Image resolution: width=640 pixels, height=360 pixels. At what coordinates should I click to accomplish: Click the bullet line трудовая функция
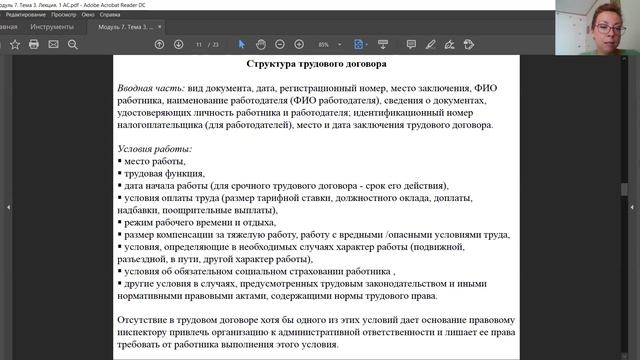(x=161, y=173)
